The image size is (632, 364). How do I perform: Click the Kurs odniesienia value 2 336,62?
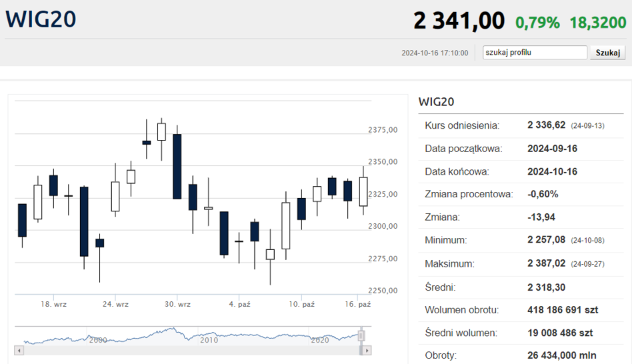(546, 125)
